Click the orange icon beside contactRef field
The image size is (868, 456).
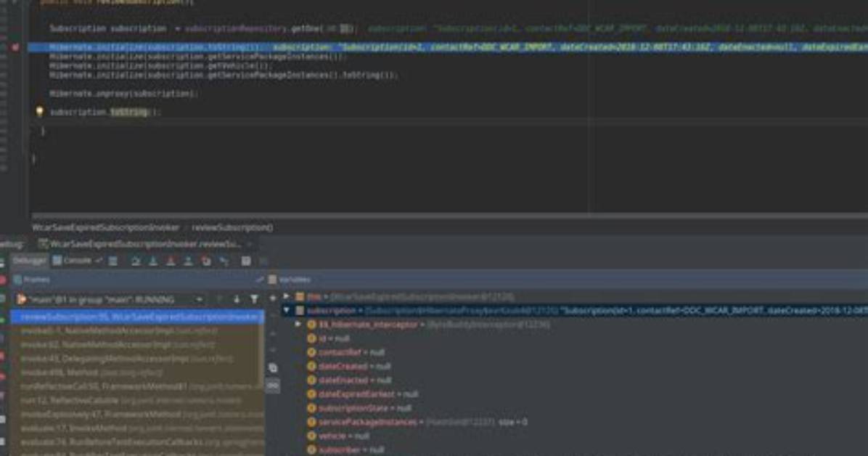click(311, 352)
